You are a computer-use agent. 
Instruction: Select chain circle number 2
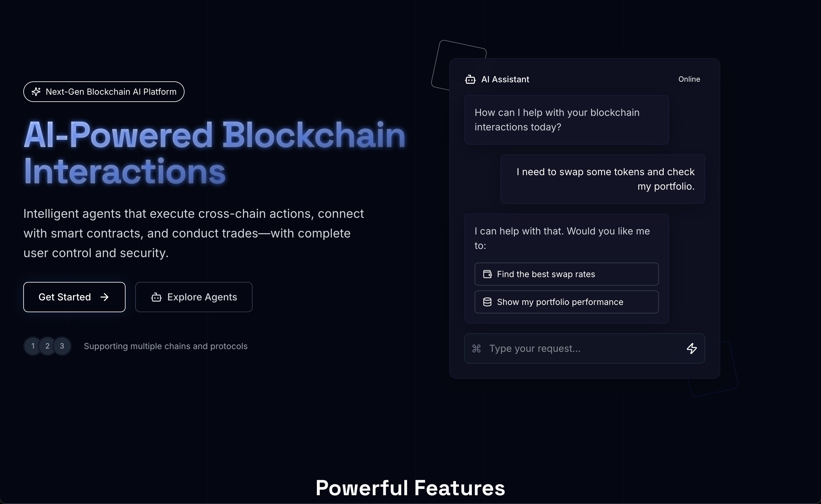pos(47,346)
